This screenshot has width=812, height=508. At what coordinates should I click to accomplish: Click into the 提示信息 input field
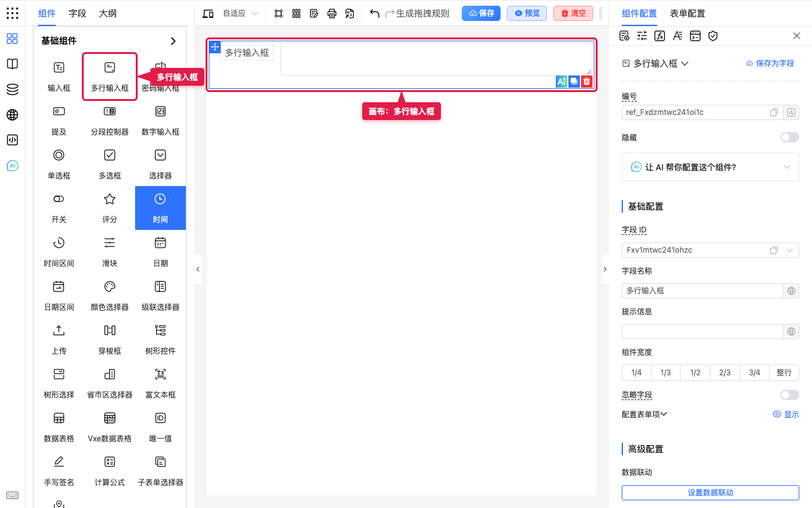click(x=703, y=331)
